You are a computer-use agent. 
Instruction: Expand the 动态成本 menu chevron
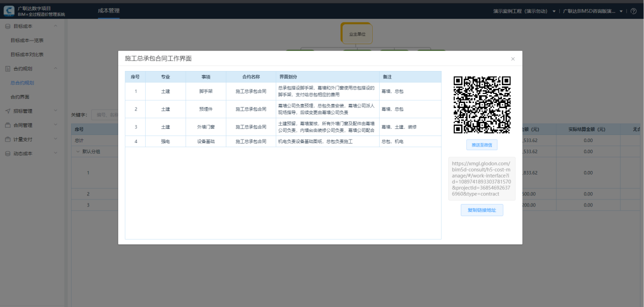(55, 153)
